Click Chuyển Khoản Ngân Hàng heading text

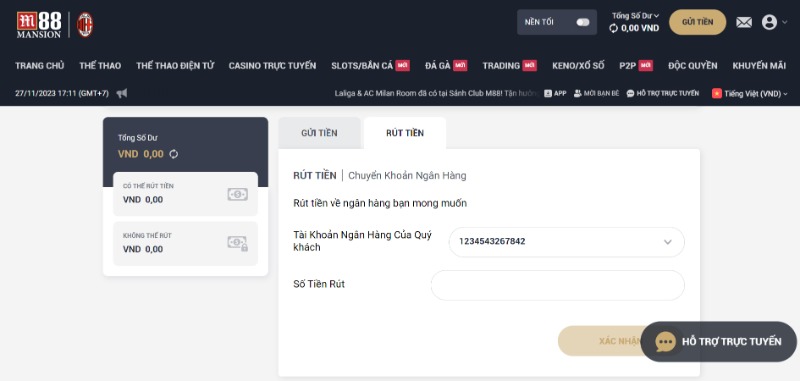coord(407,175)
